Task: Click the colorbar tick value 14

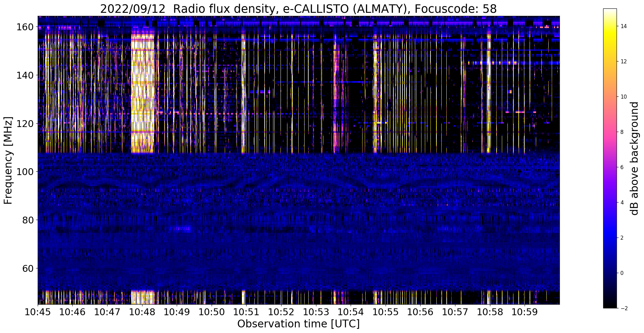Action: click(624, 26)
